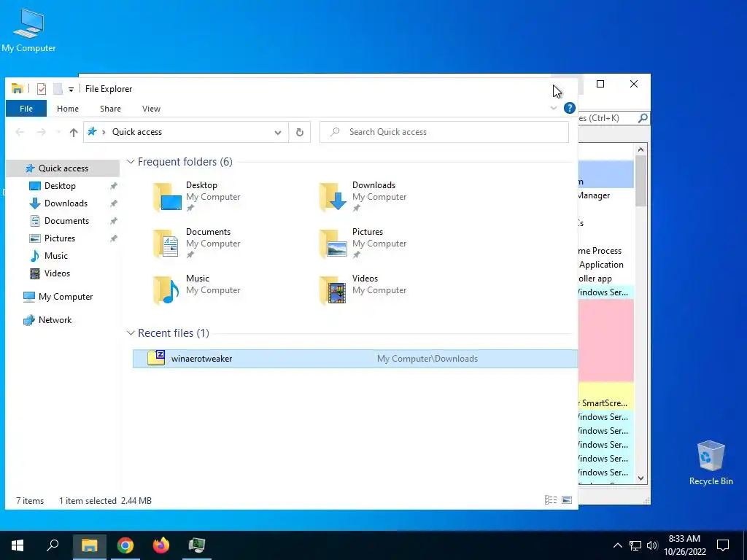The image size is (747, 560).
Task: Select the Documents frequent folder icon
Action: tap(167, 244)
